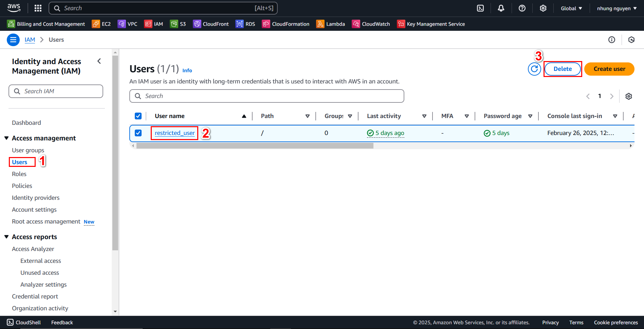
Task: Open the S3 service shortcut
Action: pos(178,24)
